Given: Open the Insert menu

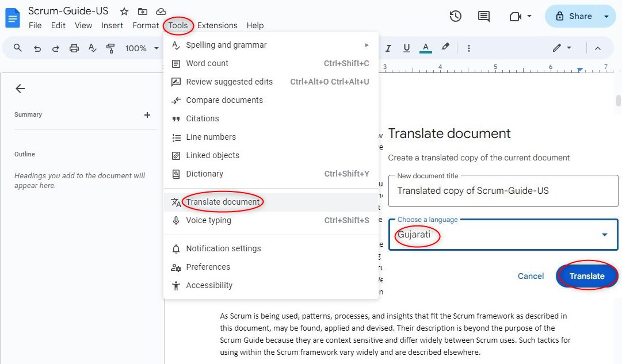Looking at the screenshot, I should [x=112, y=25].
